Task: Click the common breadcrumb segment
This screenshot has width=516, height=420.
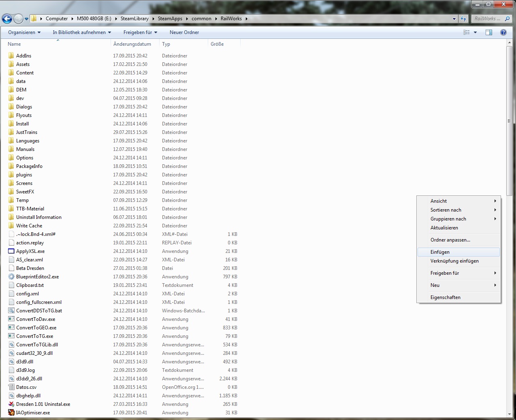Action: click(201, 19)
